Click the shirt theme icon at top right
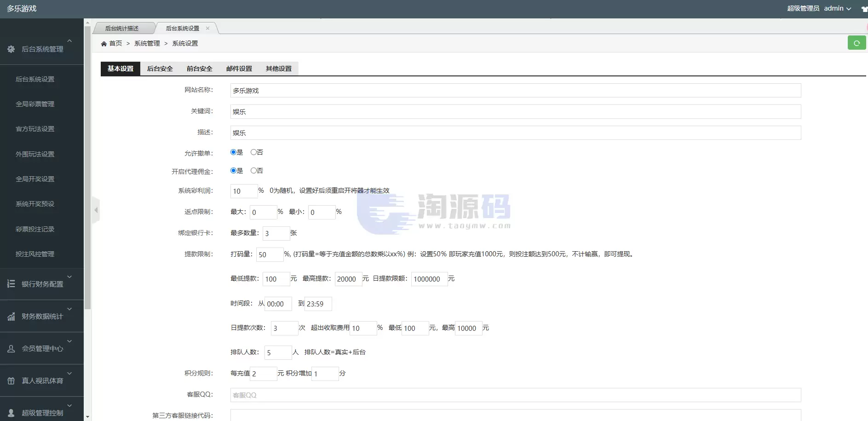Screen dimensions: 868x421 tap(864, 9)
